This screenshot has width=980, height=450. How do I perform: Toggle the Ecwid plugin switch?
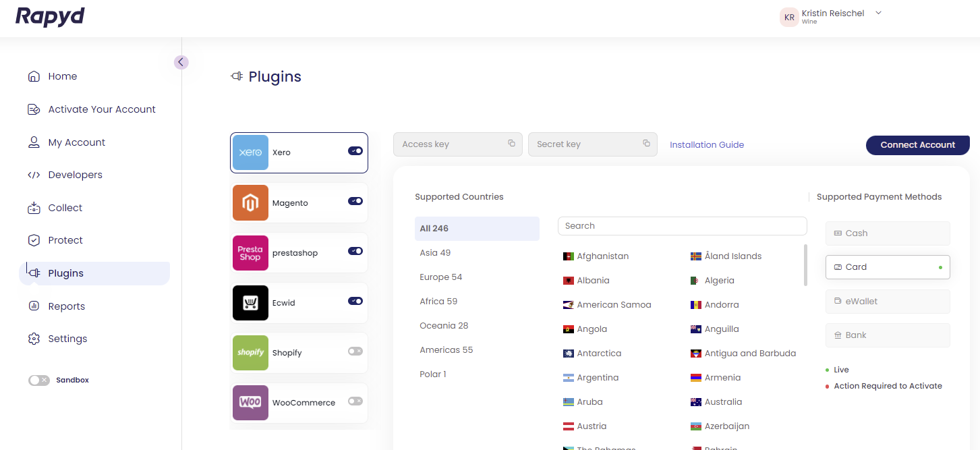(355, 301)
